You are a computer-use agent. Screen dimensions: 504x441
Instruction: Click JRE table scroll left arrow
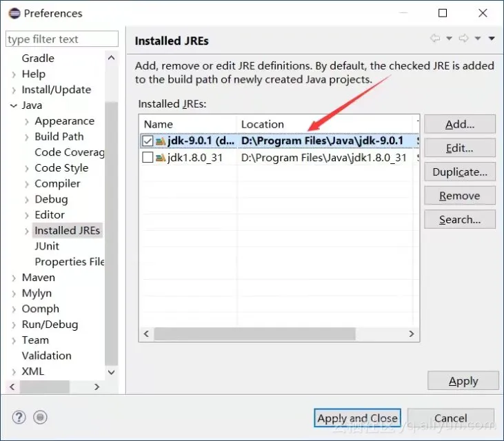tap(146, 334)
